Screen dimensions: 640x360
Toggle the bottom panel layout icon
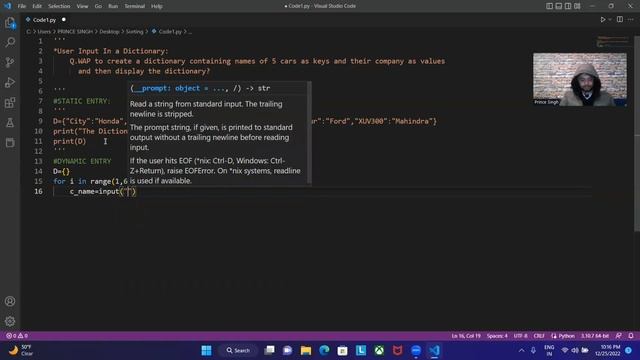pyautogui.click(x=559, y=6)
